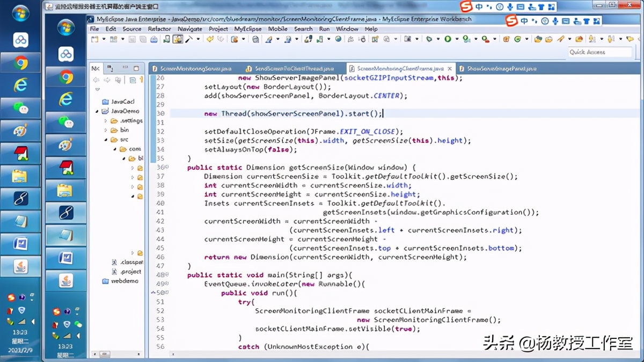Toggle Chinese/English mode in outer Sogou bar
Image resolution: width=644 pixels, height=362 pixels.
click(x=479, y=7)
